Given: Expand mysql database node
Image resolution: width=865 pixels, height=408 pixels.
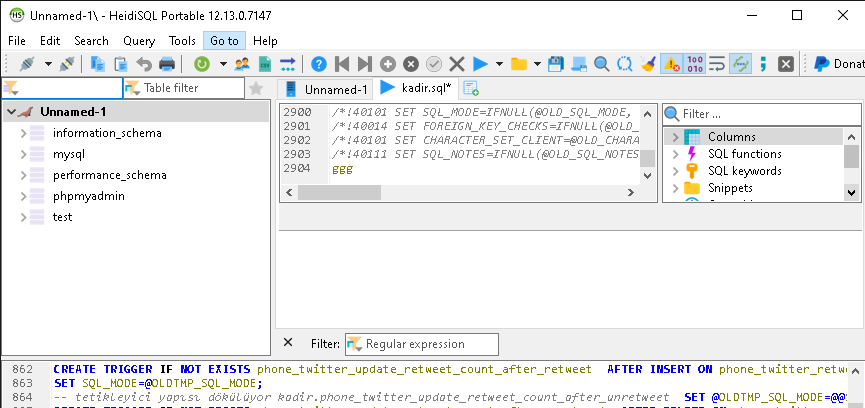Looking at the screenshot, I should 23,154.
